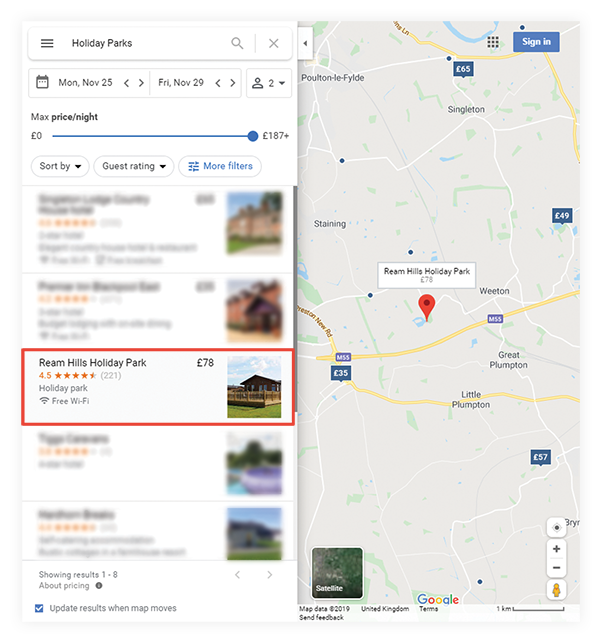Open the Ream Hills Holiday Park photo thumbnail

point(254,387)
